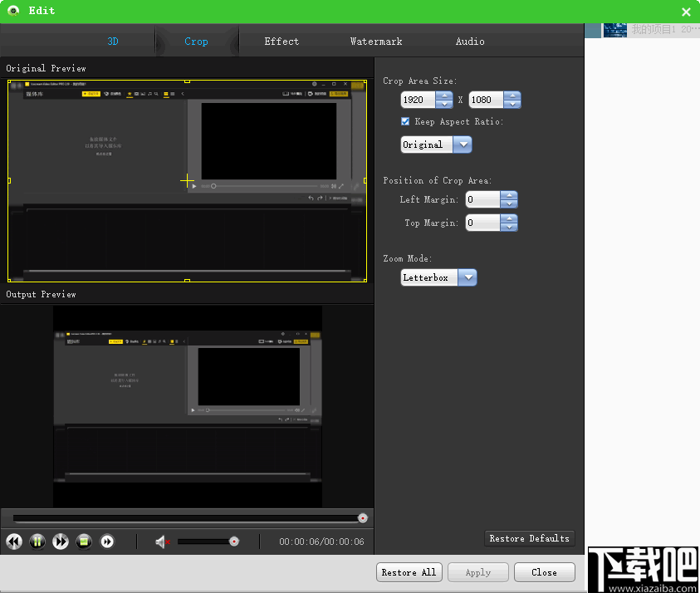Click the Apply button
This screenshot has height=593, width=700.
click(x=478, y=572)
